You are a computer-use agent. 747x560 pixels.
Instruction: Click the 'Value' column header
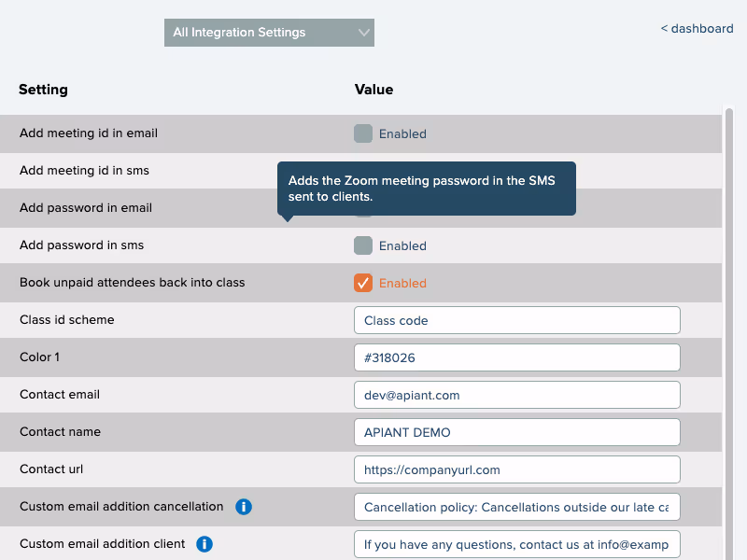[374, 90]
